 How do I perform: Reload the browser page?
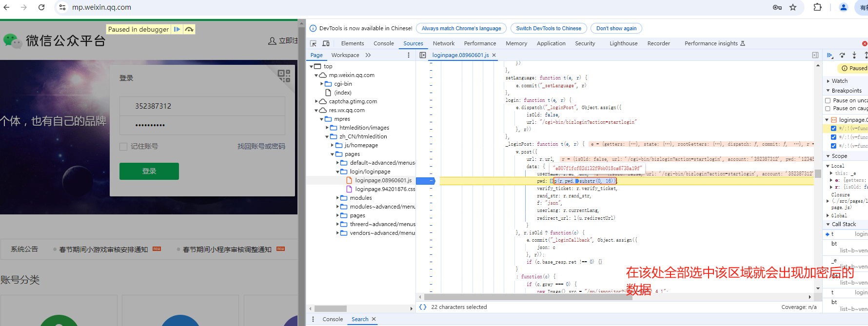pyautogui.click(x=41, y=7)
